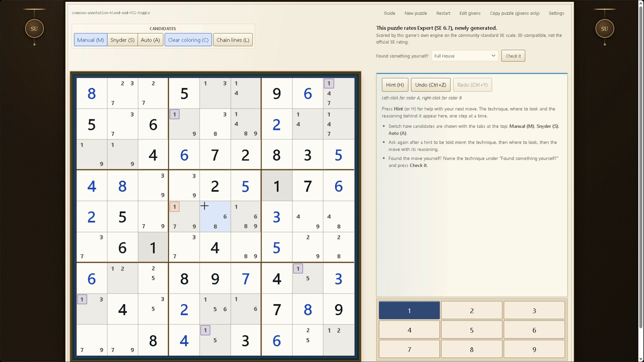Select the blue highlighted cell with candidates 6 8
Image resolution: width=644 pixels, height=362 pixels.
[x=215, y=217]
